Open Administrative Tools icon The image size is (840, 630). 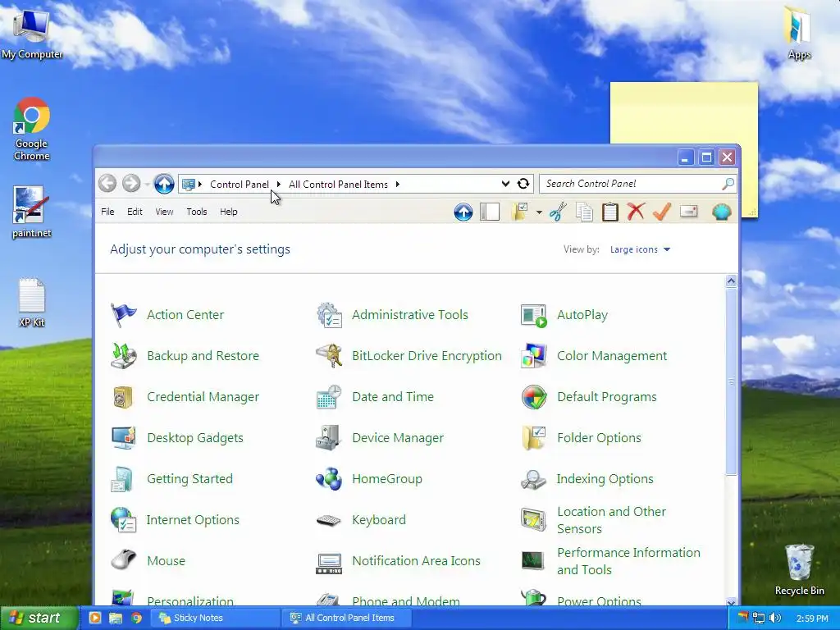[328, 314]
